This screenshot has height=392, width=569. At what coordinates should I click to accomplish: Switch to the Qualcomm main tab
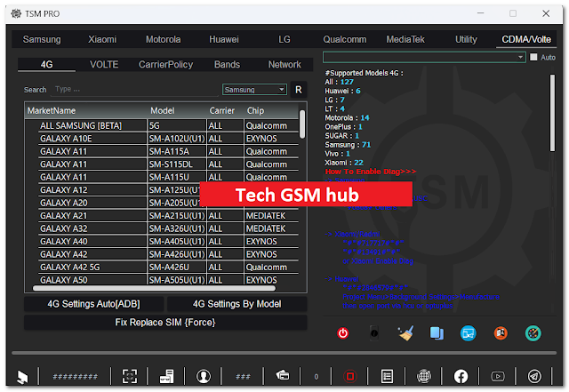point(345,39)
